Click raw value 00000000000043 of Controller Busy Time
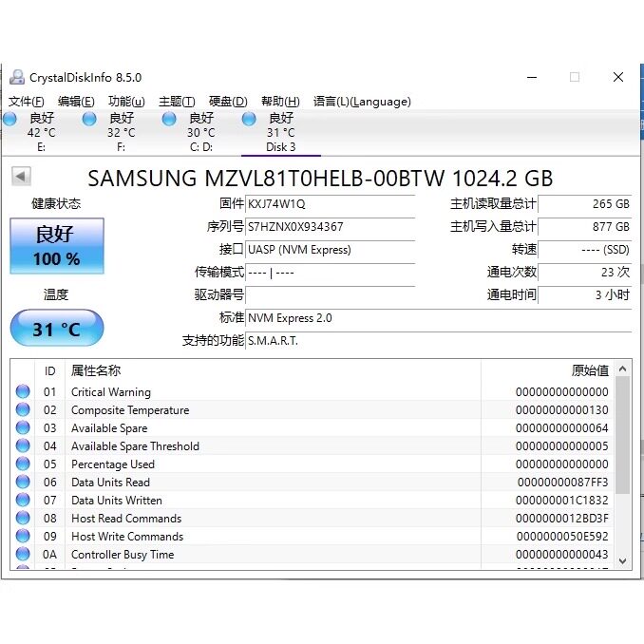Viewport: 644px width, 644px height. pos(562,555)
